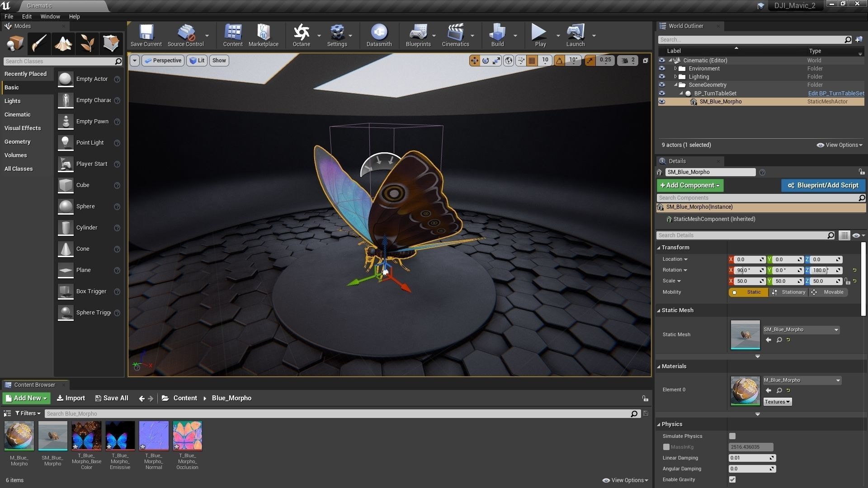Click the Build toolbar icon
The image size is (868, 488).
point(497,35)
